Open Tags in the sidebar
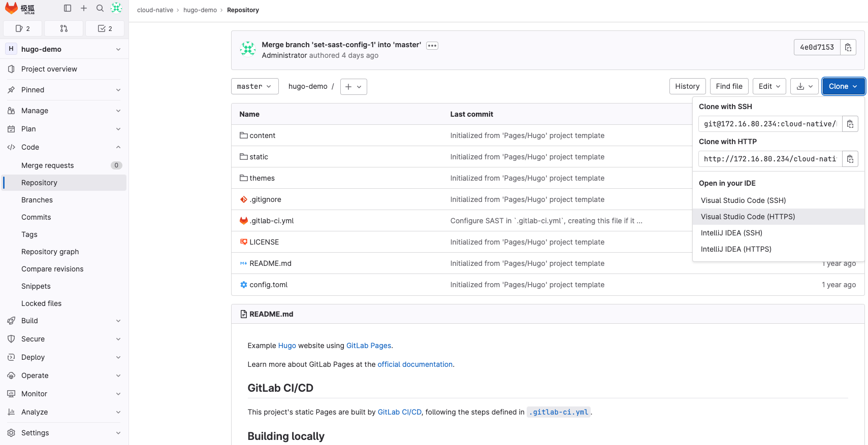The image size is (868, 445). pos(64,234)
